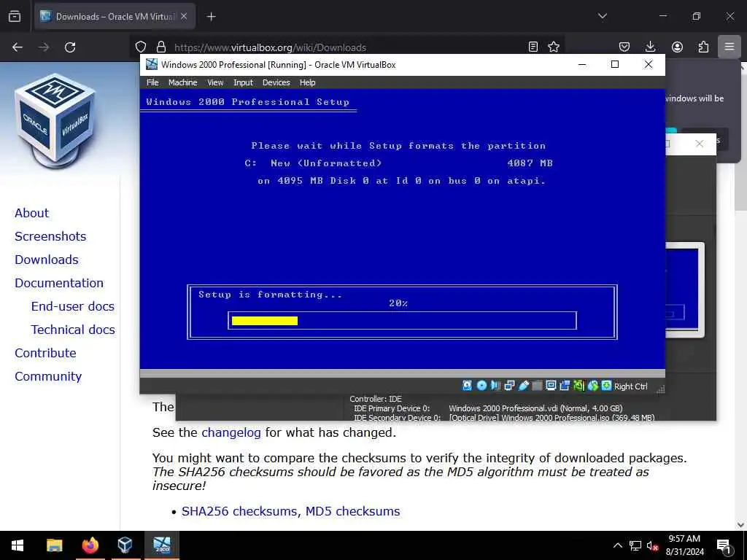
Task: Click the mouse integration status icon
Action: tap(592, 386)
